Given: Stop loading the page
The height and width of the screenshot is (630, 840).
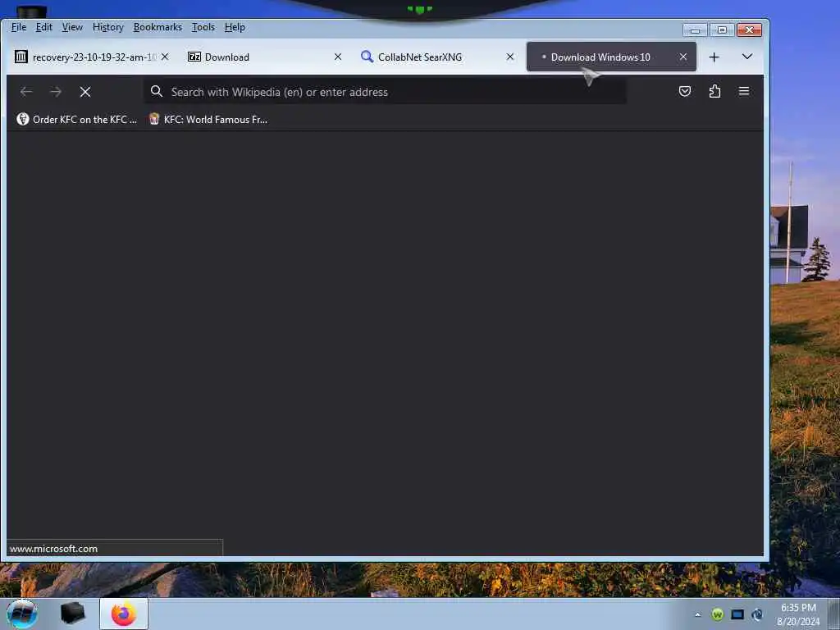Looking at the screenshot, I should [85, 92].
